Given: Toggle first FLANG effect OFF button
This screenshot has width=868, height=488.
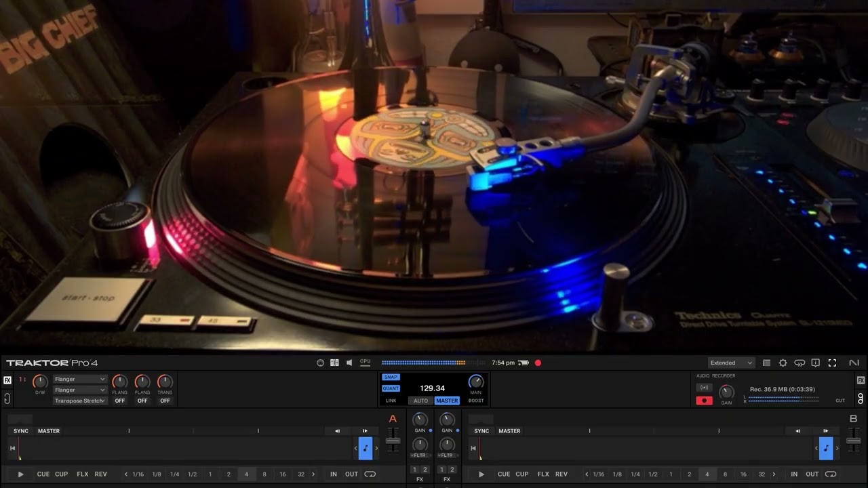Looking at the screenshot, I should (119, 401).
